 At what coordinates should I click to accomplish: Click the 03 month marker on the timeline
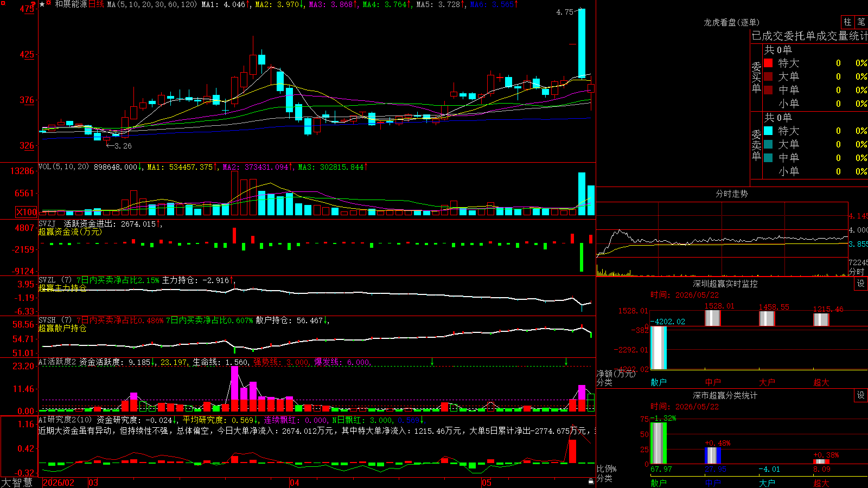[x=93, y=483]
